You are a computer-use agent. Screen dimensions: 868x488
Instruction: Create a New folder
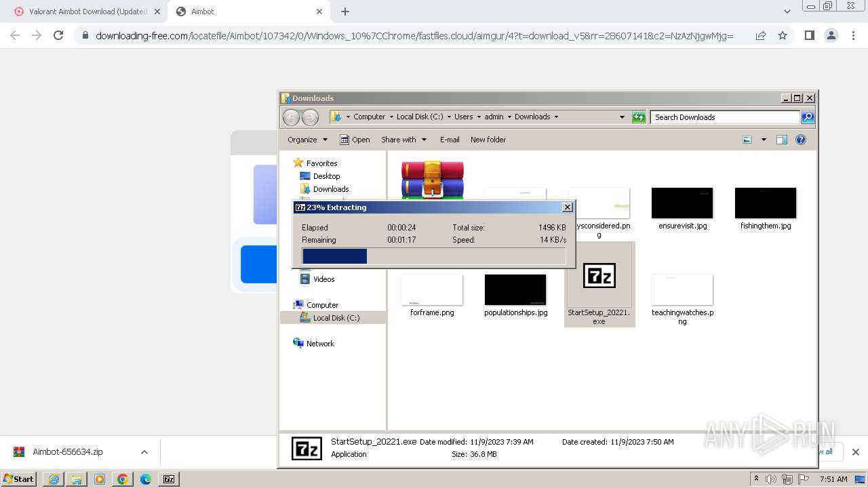tap(488, 140)
